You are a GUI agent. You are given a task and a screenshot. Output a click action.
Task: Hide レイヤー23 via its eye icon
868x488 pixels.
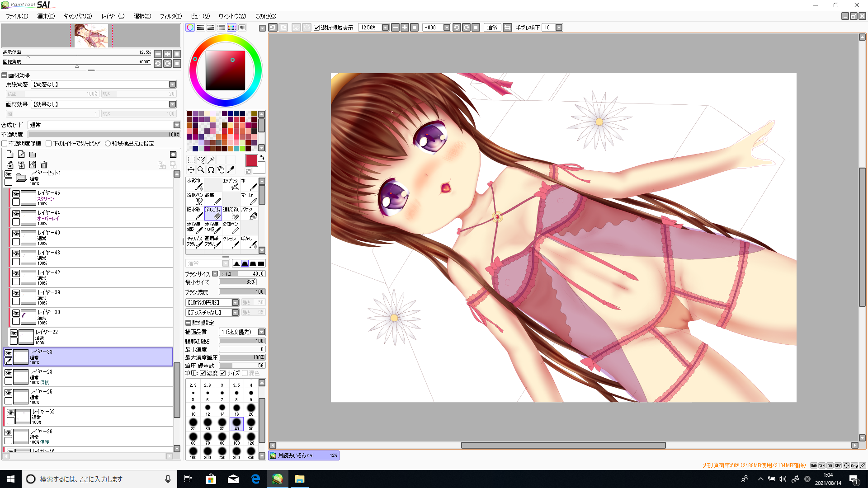(x=8, y=373)
